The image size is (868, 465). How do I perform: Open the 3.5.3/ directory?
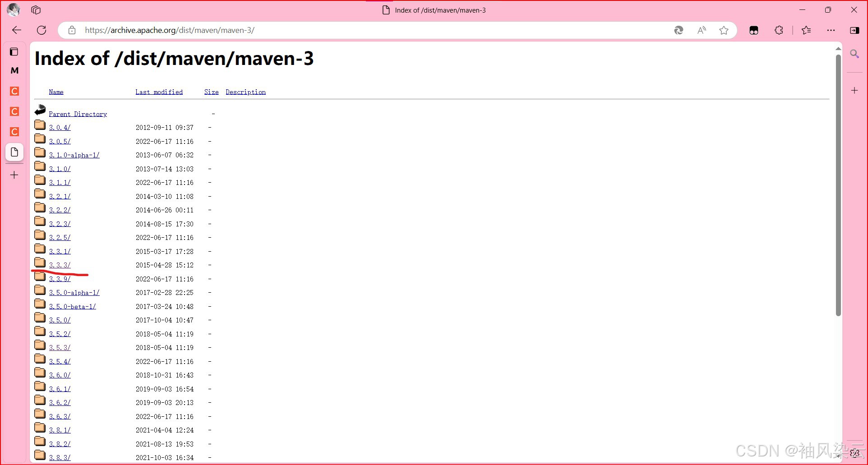60,348
